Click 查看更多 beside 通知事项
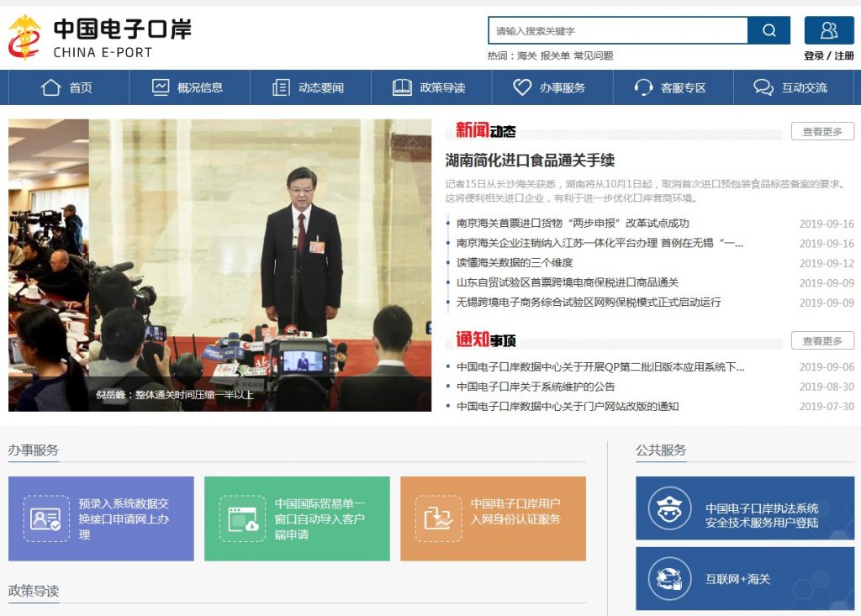861x616 pixels. 821,340
